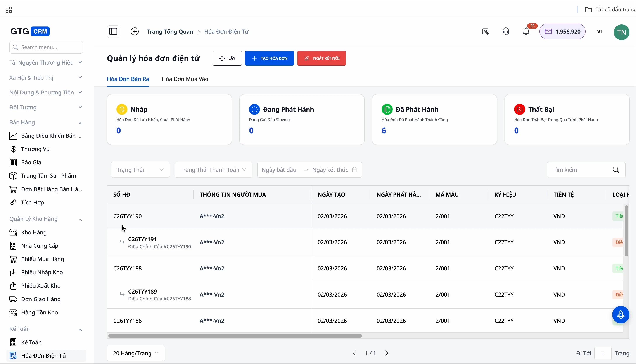Open the AI assistant icon
Image resolution: width=636 pixels, height=364 pixels.
click(486, 31)
